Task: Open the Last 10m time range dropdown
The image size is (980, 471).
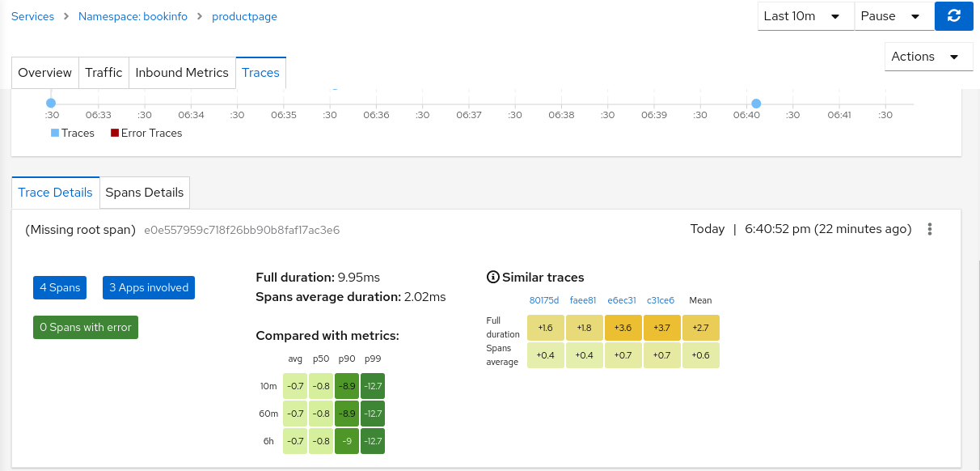Action: coord(805,16)
